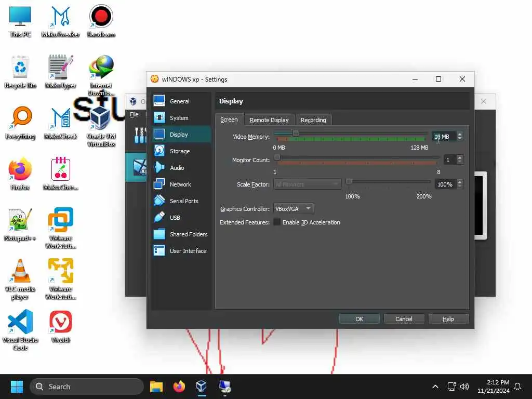Image resolution: width=532 pixels, height=399 pixels.
Task: Open MakuTweaker desktop shortcut
Action: (60, 21)
